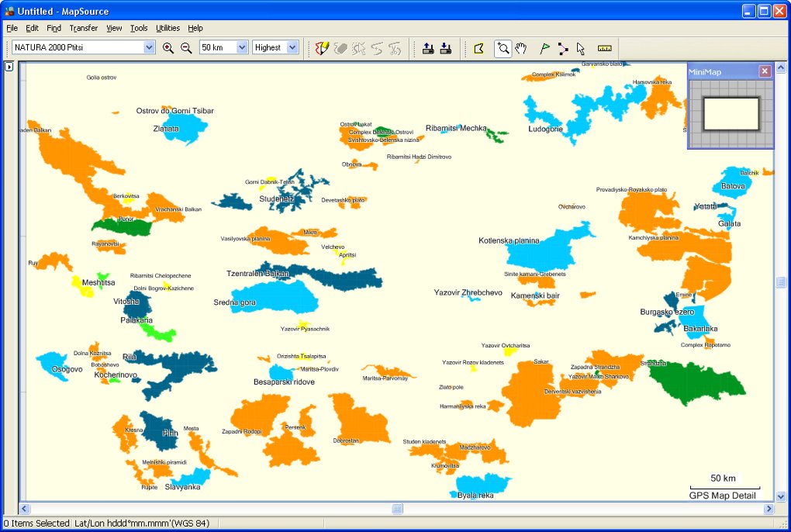Select the Waypoint flag tool
This screenshot has height=532, width=791.
[x=545, y=48]
